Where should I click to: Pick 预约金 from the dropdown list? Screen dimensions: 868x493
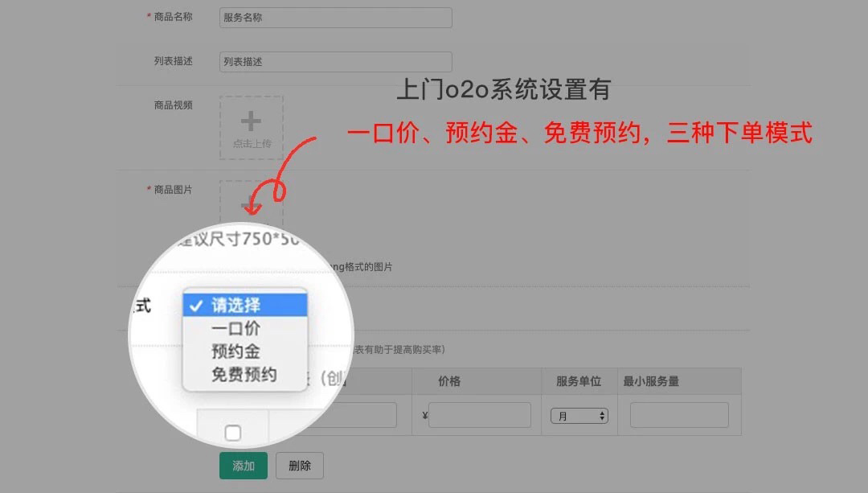click(236, 351)
